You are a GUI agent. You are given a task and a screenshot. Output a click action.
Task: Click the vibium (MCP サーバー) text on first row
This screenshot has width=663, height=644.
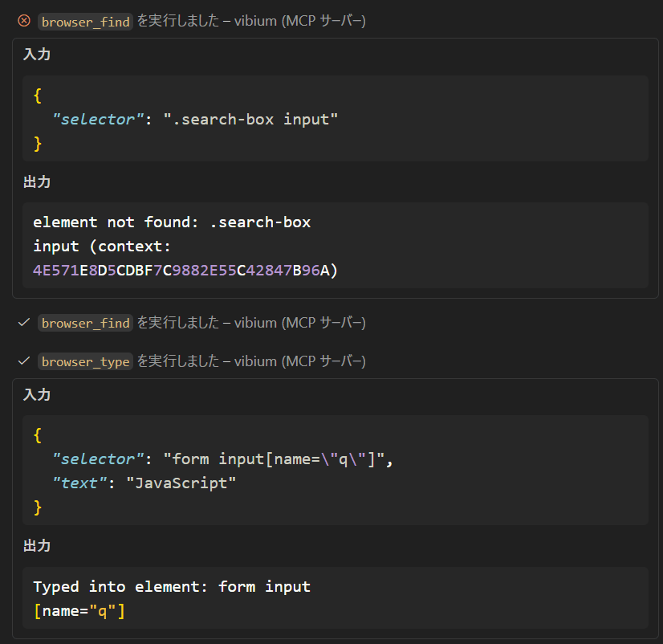tap(301, 22)
